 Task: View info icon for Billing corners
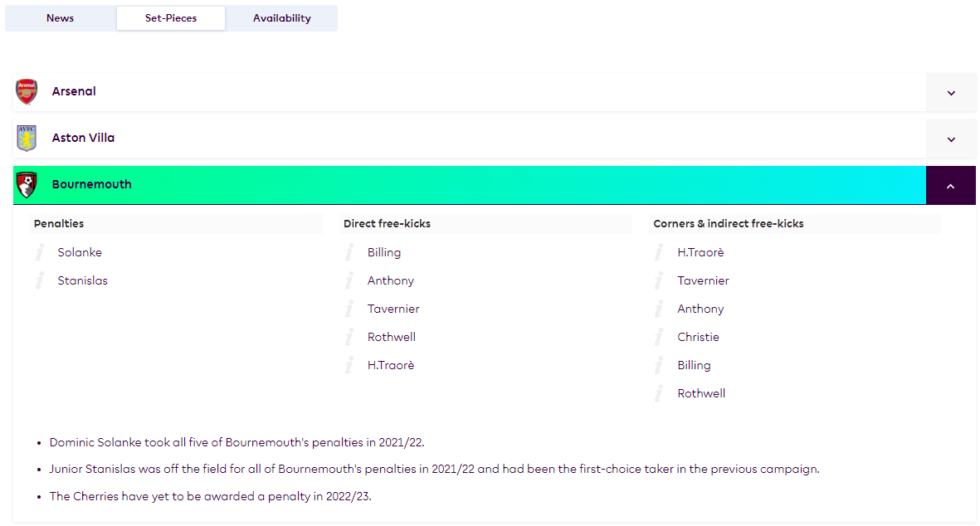(x=660, y=365)
